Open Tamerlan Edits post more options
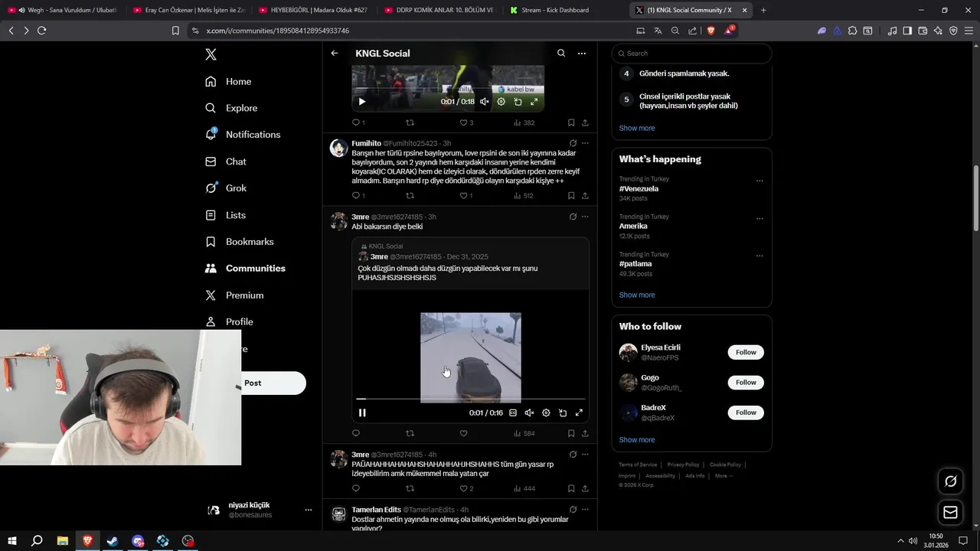Viewport: 980px width, 551px height. click(x=585, y=510)
